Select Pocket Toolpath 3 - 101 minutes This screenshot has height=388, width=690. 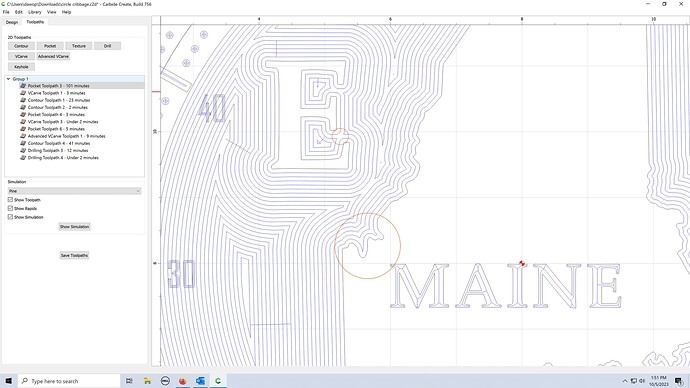click(x=59, y=86)
